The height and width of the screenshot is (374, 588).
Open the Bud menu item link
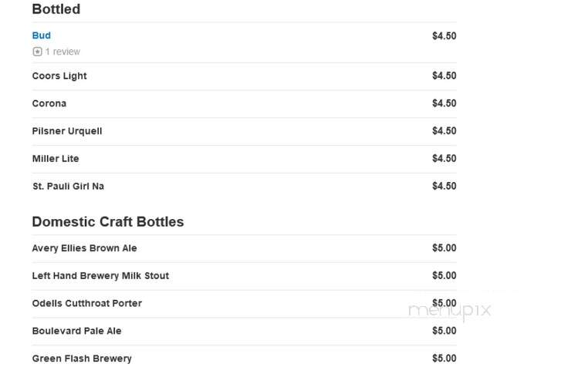[41, 35]
